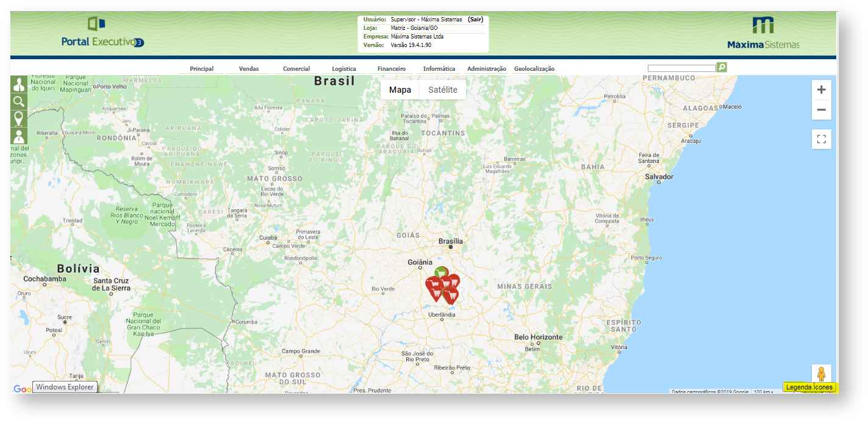Open the Administração menu
This screenshot has width=868, height=423.
pyautogui.click(x=487, y=69)
